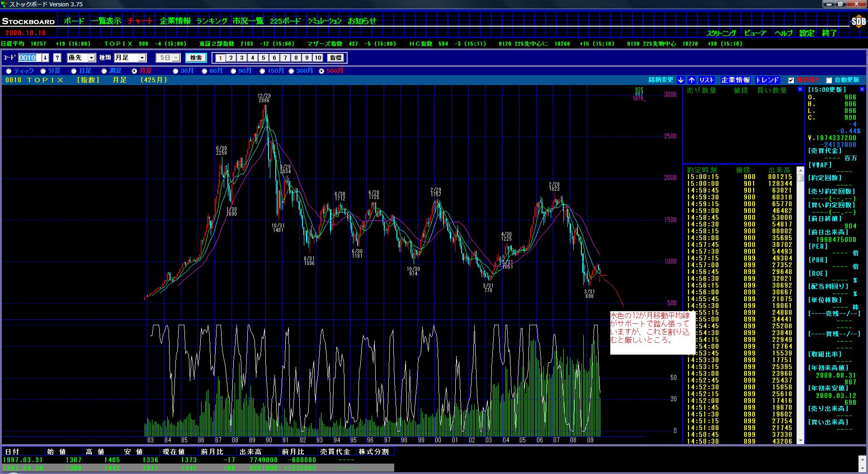
Task: Close the quote details panel with X
Action: point(862,90)
